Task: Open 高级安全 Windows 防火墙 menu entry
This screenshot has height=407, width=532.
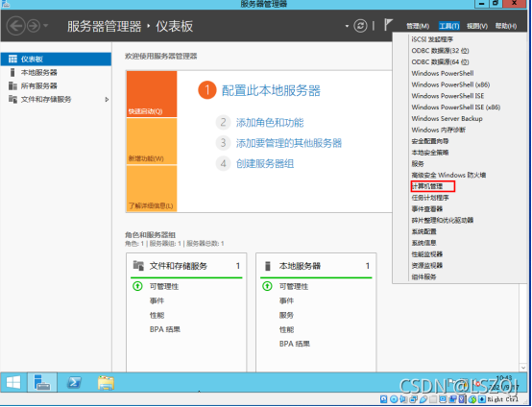Action: coord(448,175)
